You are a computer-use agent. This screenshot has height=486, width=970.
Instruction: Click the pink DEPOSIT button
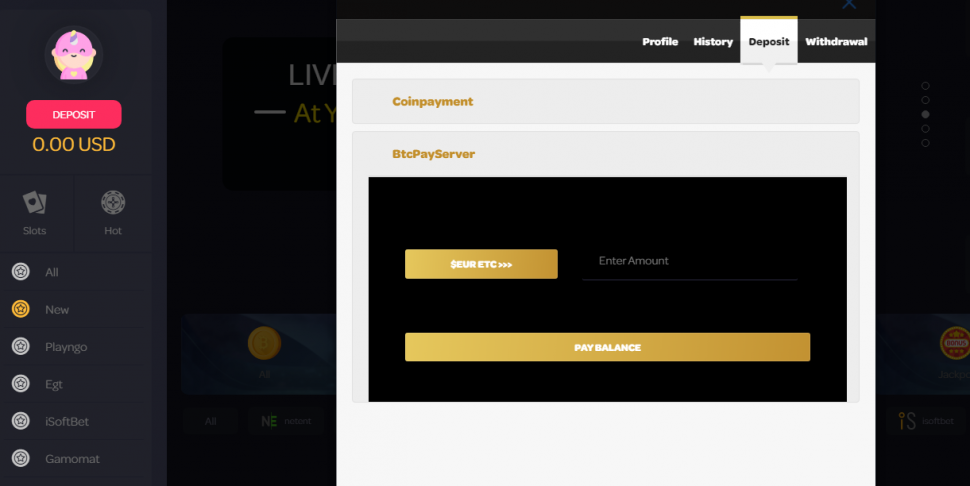click(x=73, y=114)
